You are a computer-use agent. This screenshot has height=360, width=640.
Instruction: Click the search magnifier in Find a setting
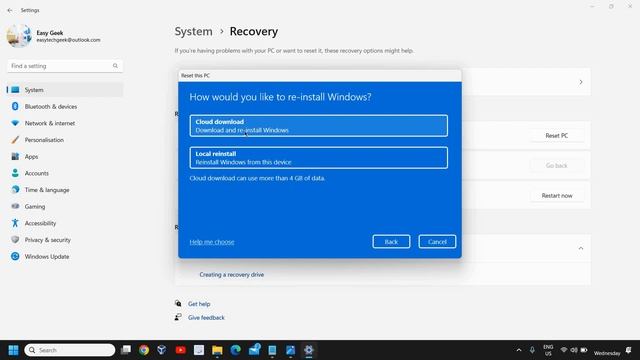pyautogui.click(x=116, y=66)
